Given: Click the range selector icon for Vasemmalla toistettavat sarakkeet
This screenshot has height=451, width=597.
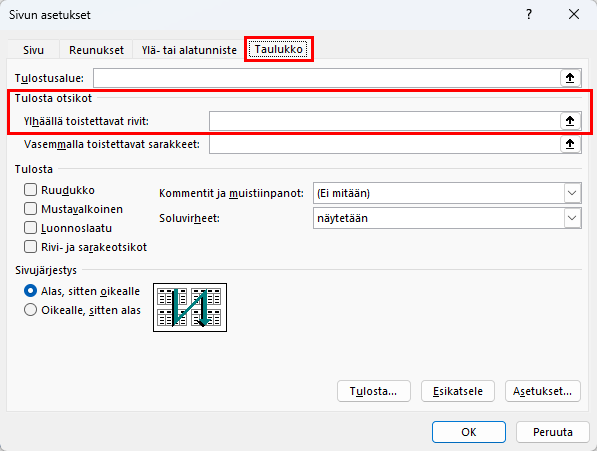Looking at the screenshot, I should [570, 144].
